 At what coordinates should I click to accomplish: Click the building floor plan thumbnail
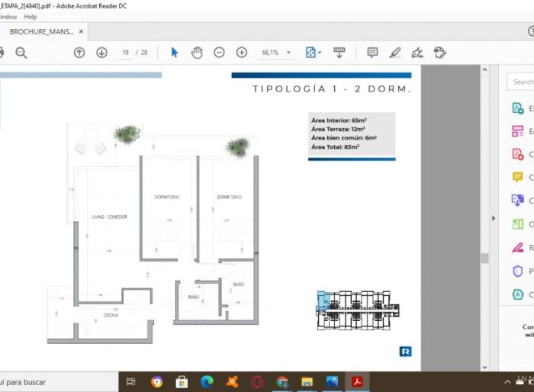click(358, 310)
